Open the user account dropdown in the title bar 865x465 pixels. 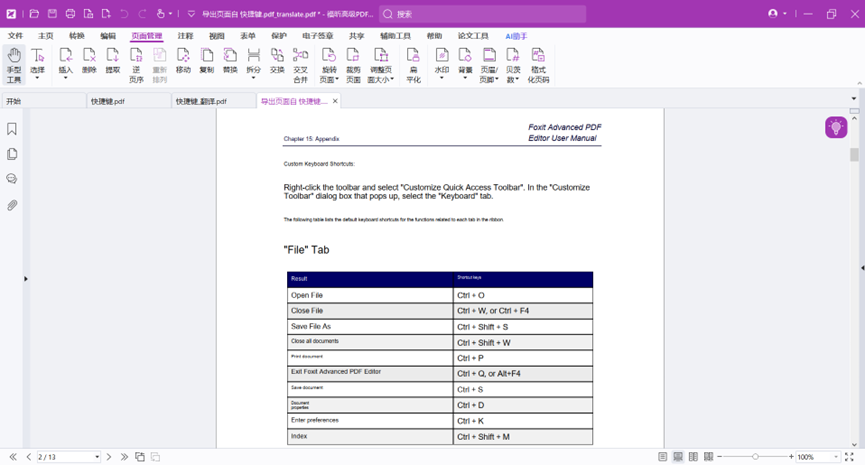(784, 14)
